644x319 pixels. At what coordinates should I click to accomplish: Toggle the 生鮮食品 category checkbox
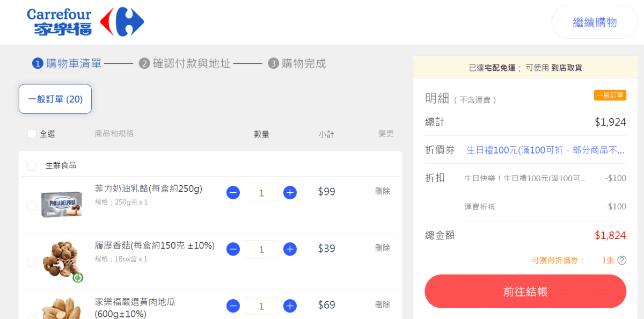point(32,166)
